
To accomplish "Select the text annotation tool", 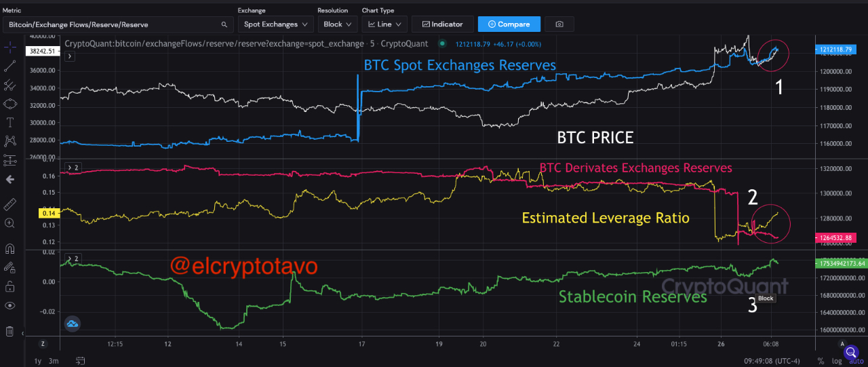I will click(9, 123).
